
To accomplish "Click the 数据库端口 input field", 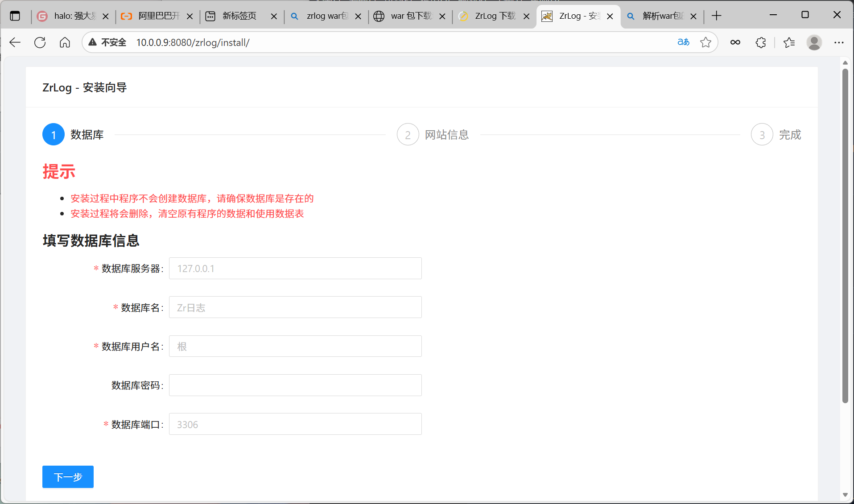I will tap(295, 424).
